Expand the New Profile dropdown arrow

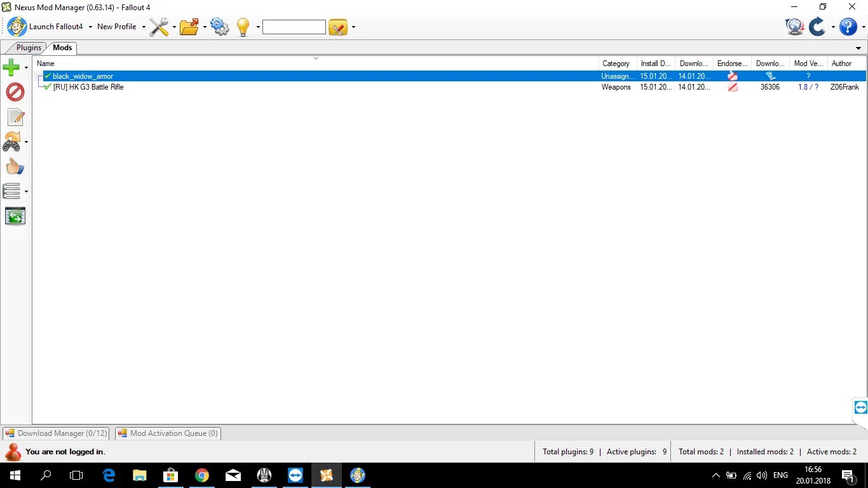click(144, 27)
